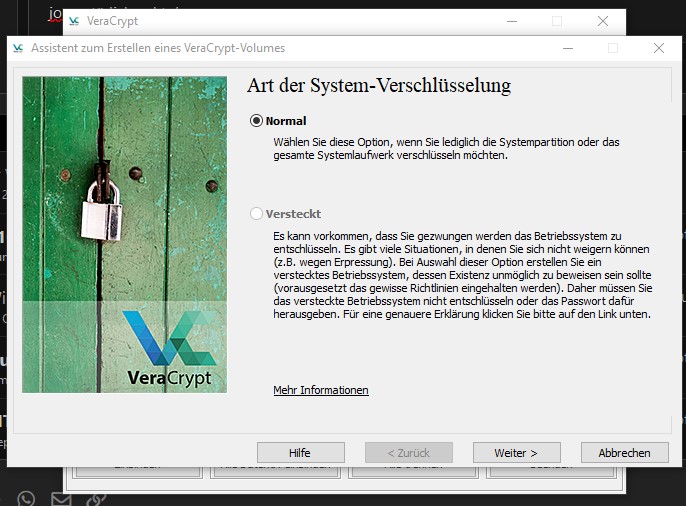Click the chain link icon at the bottom

(x=96, y=499)
